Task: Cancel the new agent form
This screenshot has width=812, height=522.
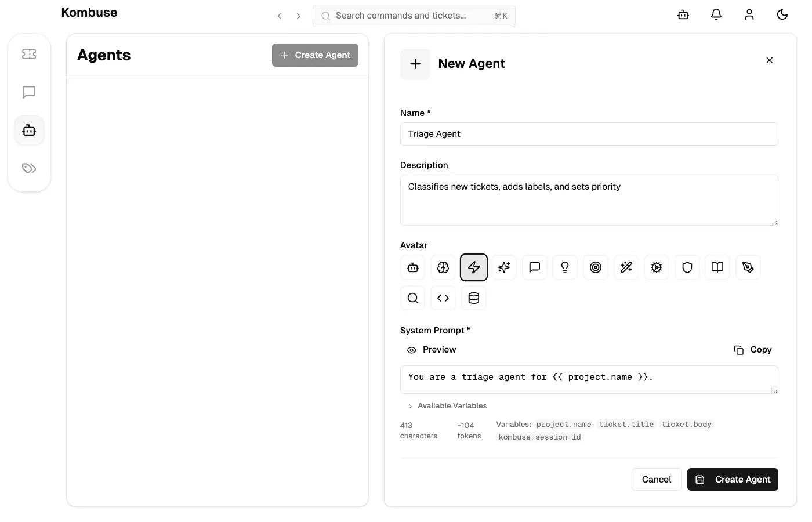Action: 656,479
